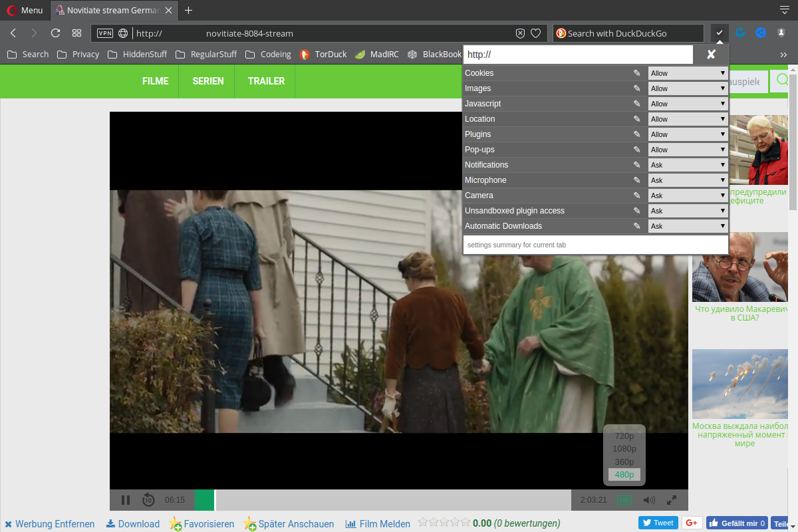The image size is (798, 532).
Task: Open the Cookies permission dropdown
Action: click(688, 73)
